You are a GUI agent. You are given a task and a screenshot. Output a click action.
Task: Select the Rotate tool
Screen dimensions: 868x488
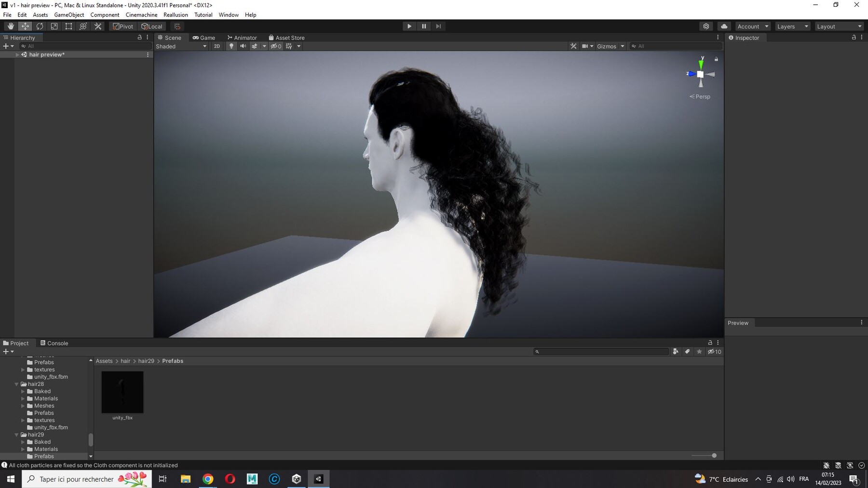[40, 26]
